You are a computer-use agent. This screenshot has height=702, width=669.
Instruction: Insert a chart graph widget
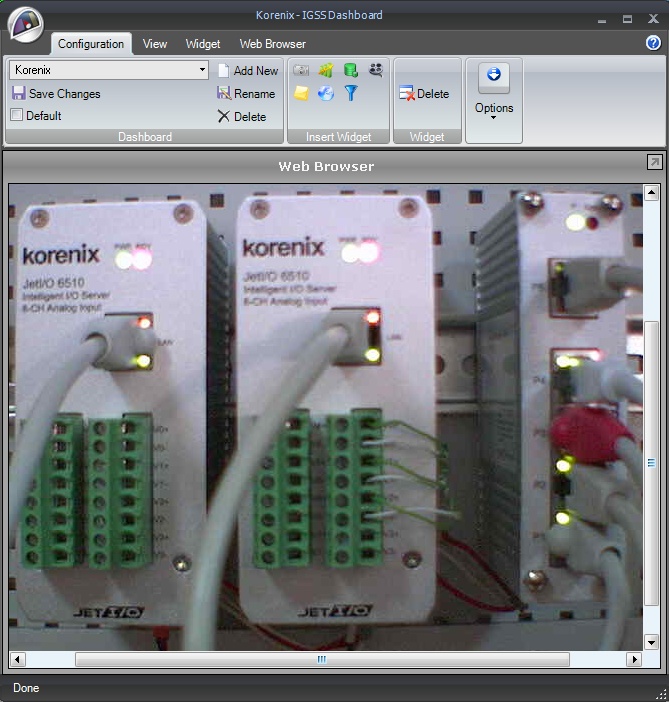click(x=326, y=70)
